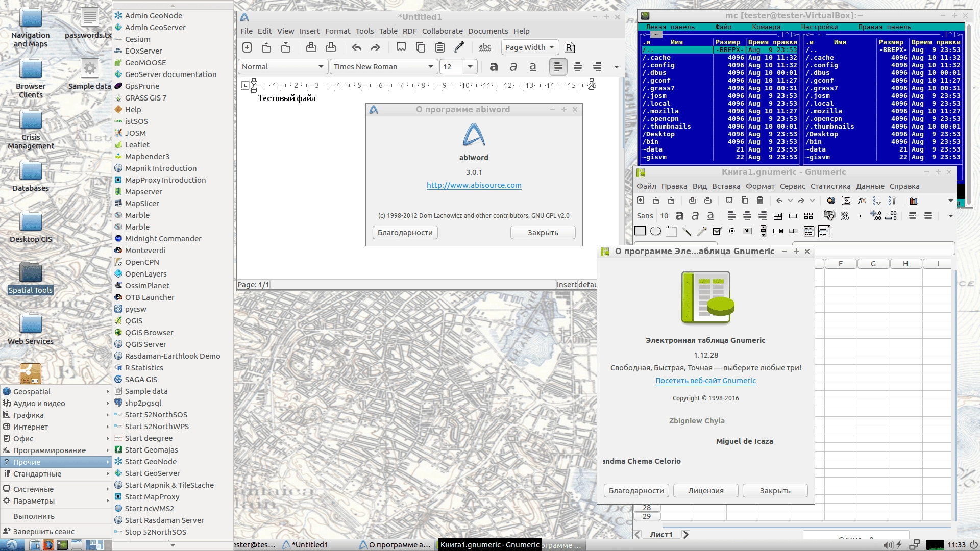980x551 pixels.
Task: Click the New document icon in AbiWord toolbar
Action: click(x=247, y=47)
